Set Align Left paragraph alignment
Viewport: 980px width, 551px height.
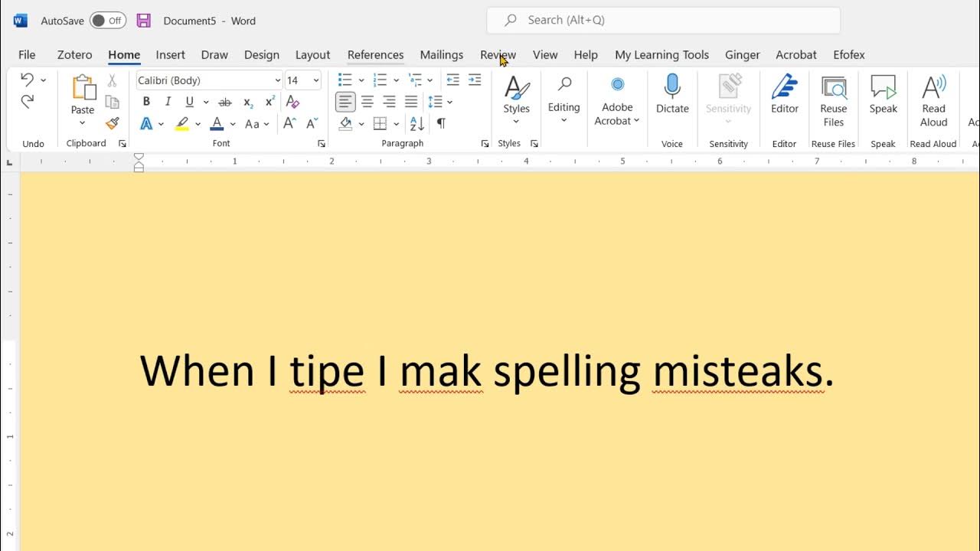point(345,102)
